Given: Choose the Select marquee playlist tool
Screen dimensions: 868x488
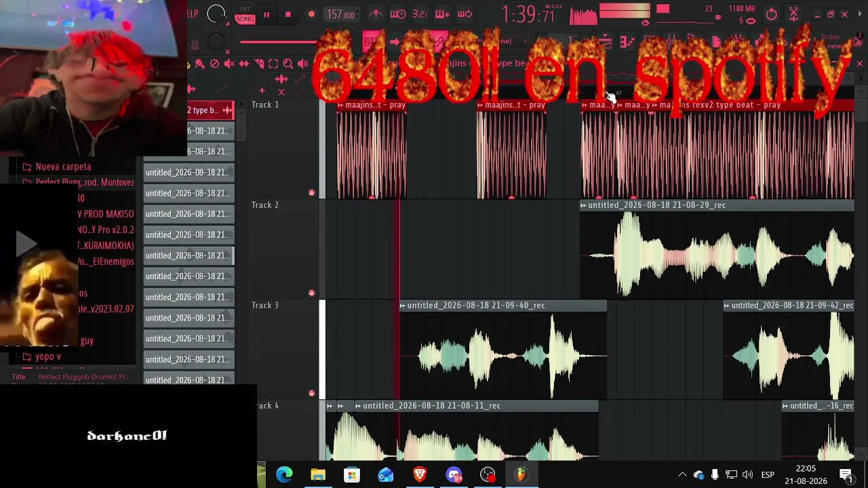Looking at the screenshot, I should coord(273,64).
